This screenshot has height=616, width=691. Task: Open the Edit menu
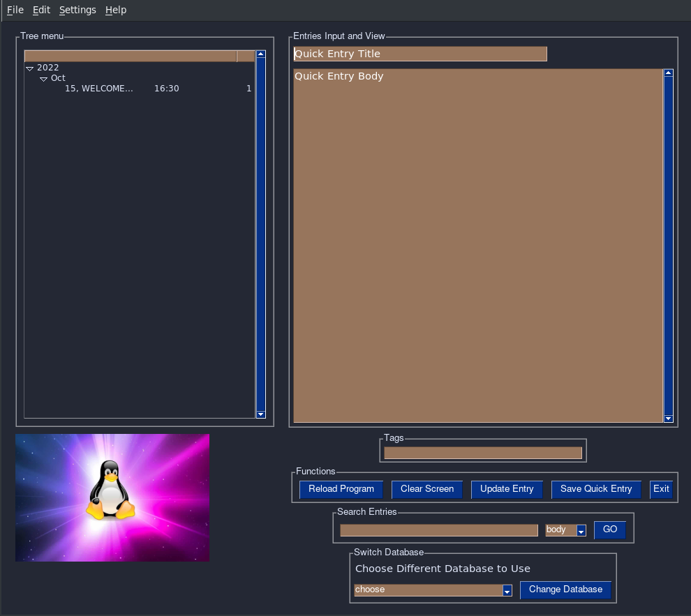pos(41,10)
